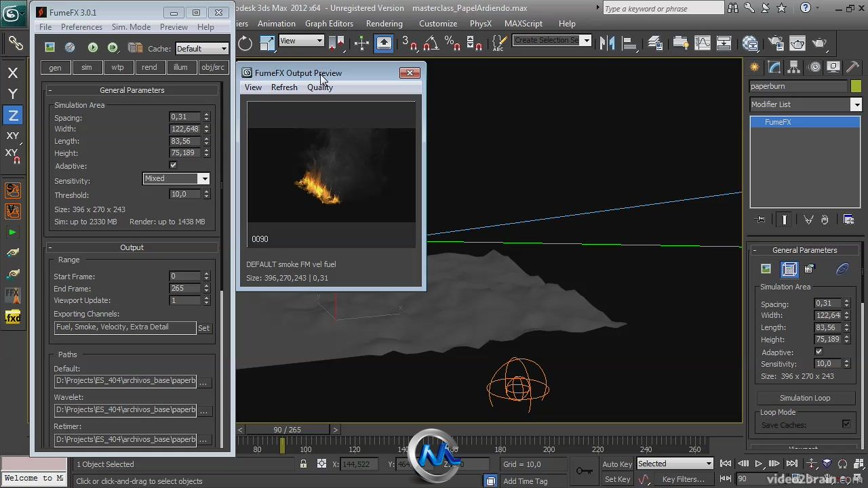Toggle Adaptive checkbox in FumeFX window
Image resolution: width=868 pixels, height=488 pixels.
(x=173, y=165)
